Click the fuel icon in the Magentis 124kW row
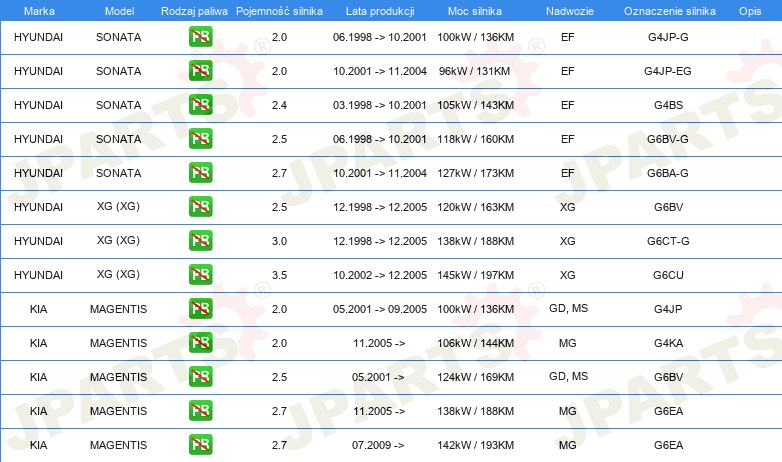 pyautogui.click(x=200, y=376)
